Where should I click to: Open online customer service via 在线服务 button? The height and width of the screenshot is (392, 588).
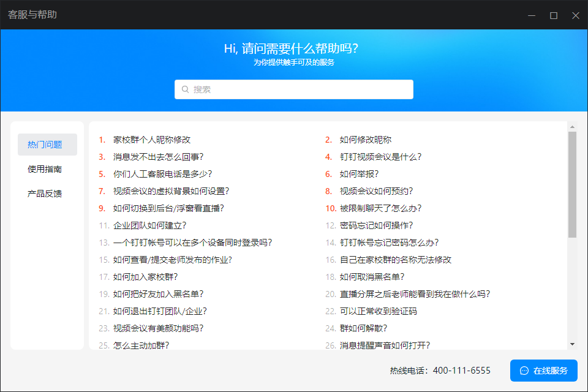[x=544, y=371]
